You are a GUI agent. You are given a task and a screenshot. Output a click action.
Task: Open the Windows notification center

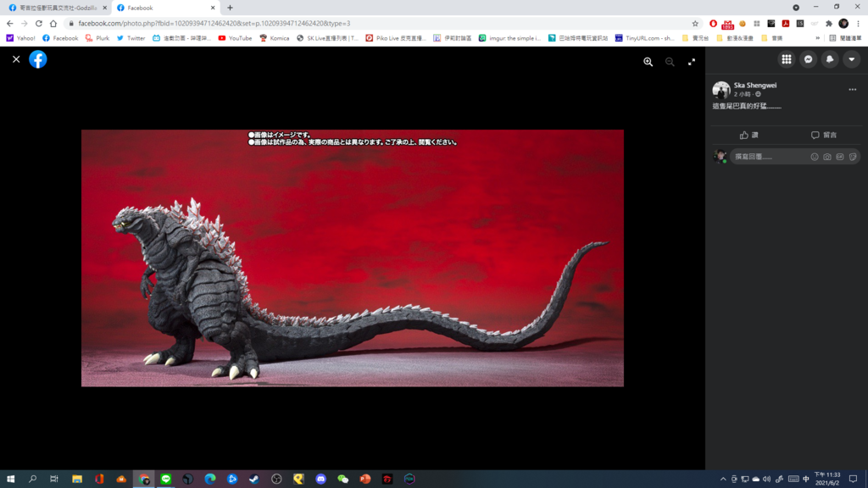(x=853, y=480)
